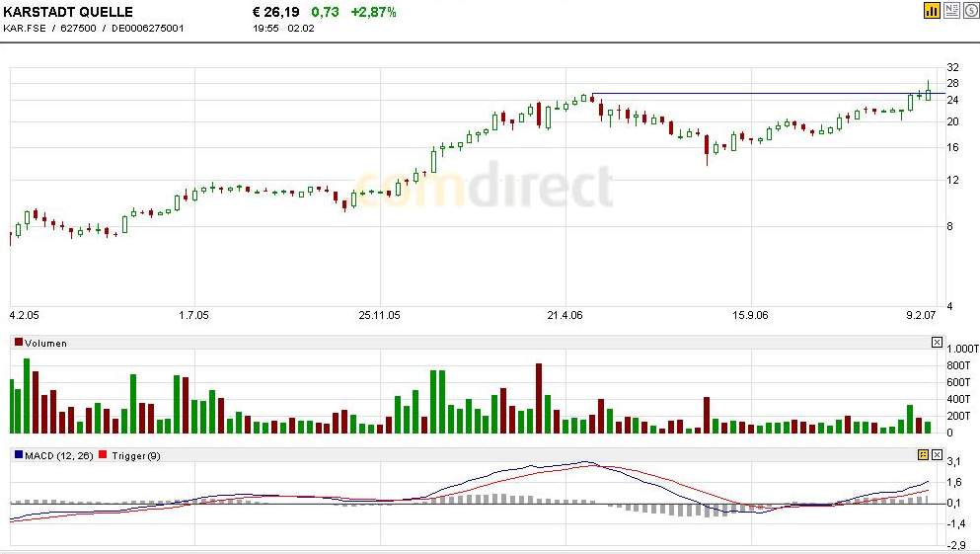Click the blue horizontal resistance line
This screenshot has width=980, height=554.
tap(768, 93)
